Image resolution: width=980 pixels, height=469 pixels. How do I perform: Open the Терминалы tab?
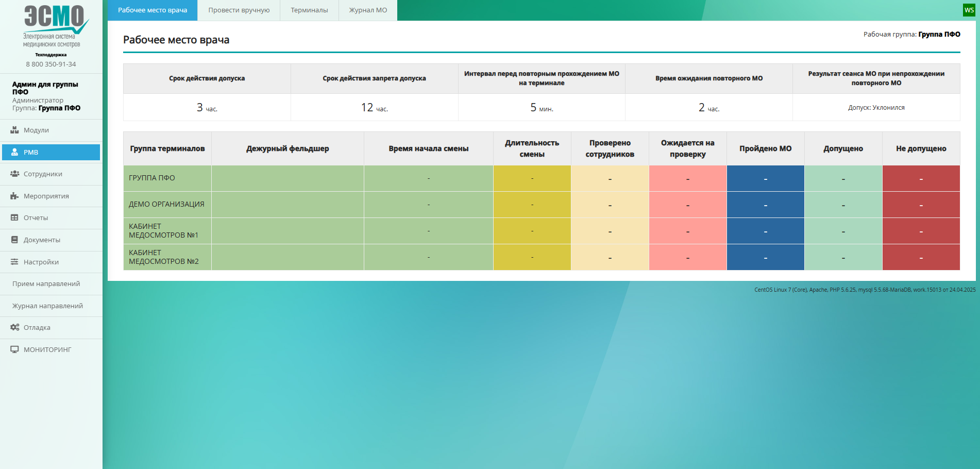[x=309, y=10]
